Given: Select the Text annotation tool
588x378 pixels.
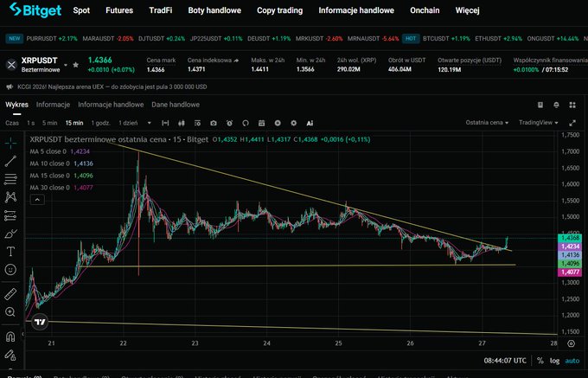Looking at the screenshot, I should point(10,252).
